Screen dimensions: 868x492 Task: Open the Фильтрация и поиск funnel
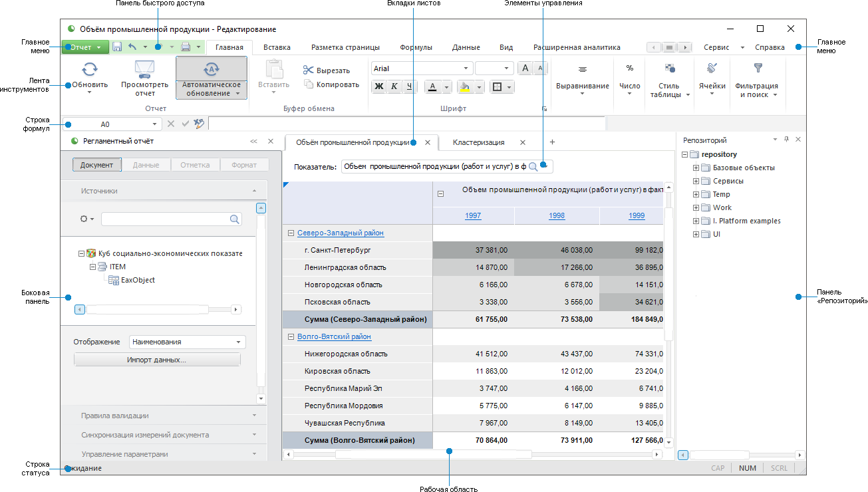point(757,68)
